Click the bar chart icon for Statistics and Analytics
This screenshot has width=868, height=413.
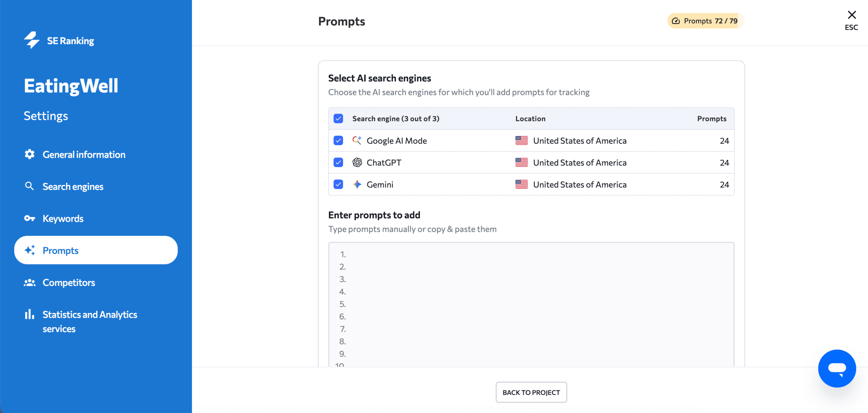tap(29, 314)
